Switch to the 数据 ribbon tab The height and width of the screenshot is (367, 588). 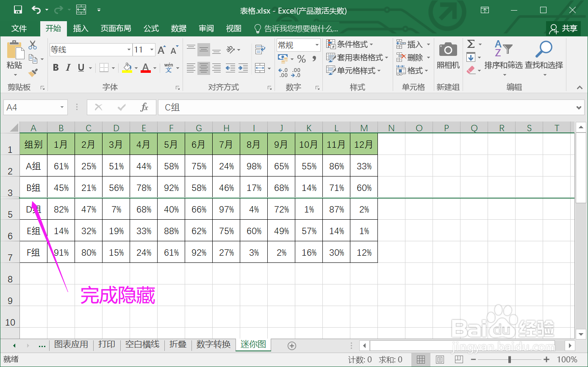pos(178,28)
